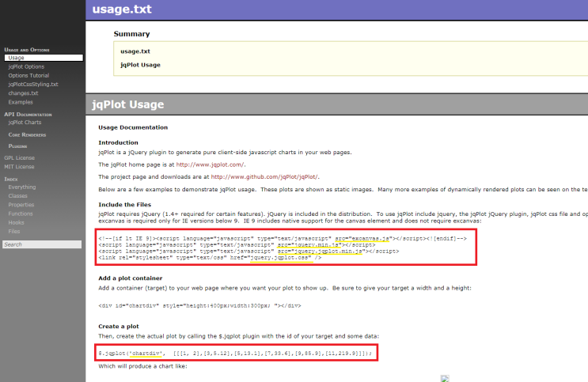Jump to jqPlot Usage in Summary box
Viewport: 588px width, 382px height.
(140, 65)
